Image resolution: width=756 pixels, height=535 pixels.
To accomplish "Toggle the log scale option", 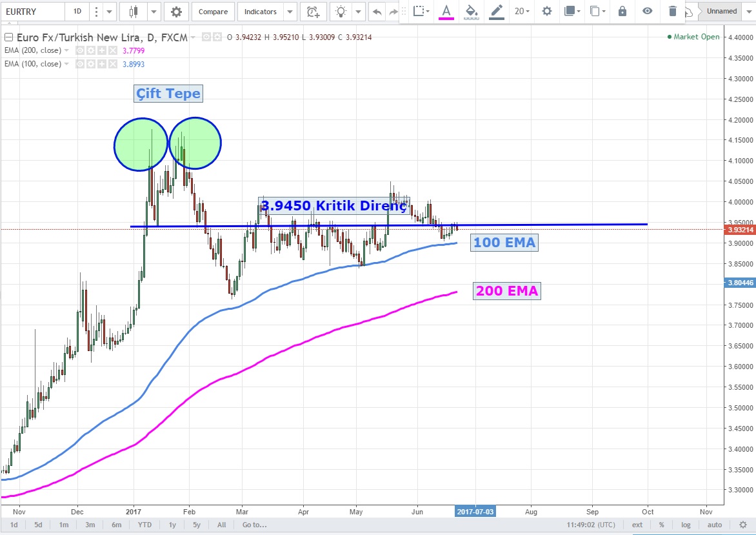I will [x=686, y=525].
